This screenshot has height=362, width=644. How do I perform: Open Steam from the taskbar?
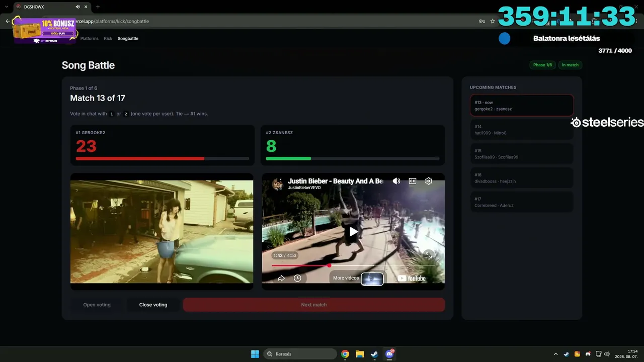374,354
